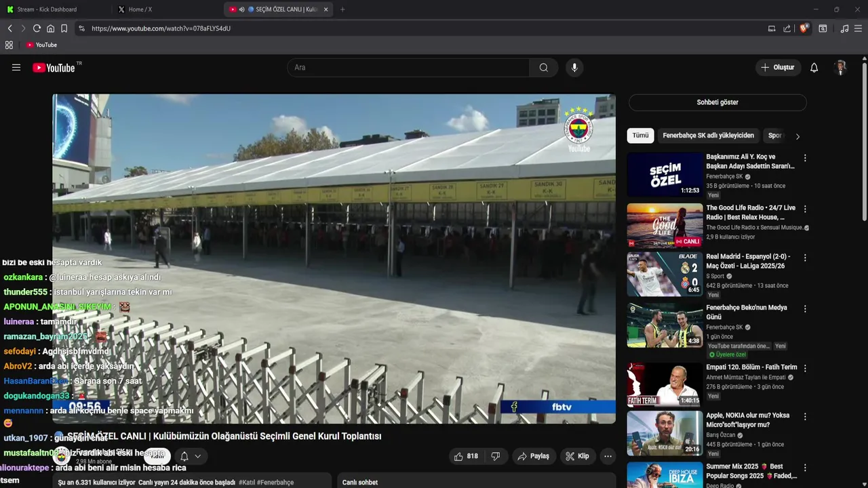Open options for Real Madrid - Espanyol video
Image resolution: width=868 pixels, height=488 pixels.
pyautogui.click(x=805, y=258)
